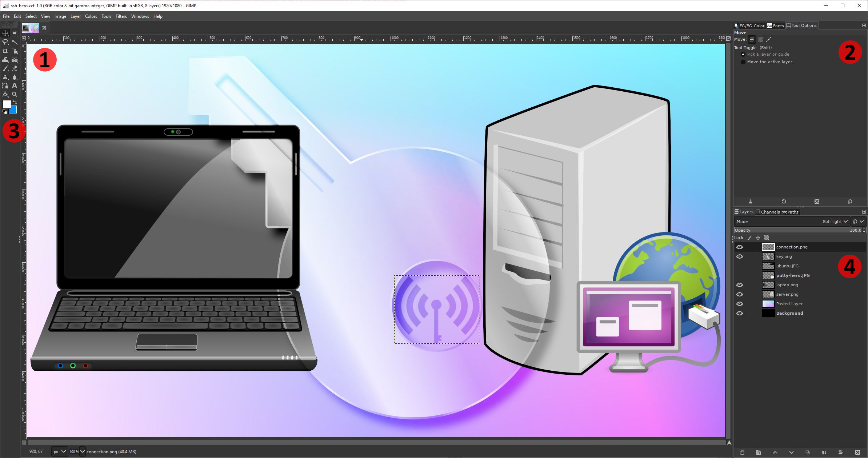Image resolution: width=868 pixels, height=458 pixels.
Task: Open the Filters menu
Action: (121, 16)
